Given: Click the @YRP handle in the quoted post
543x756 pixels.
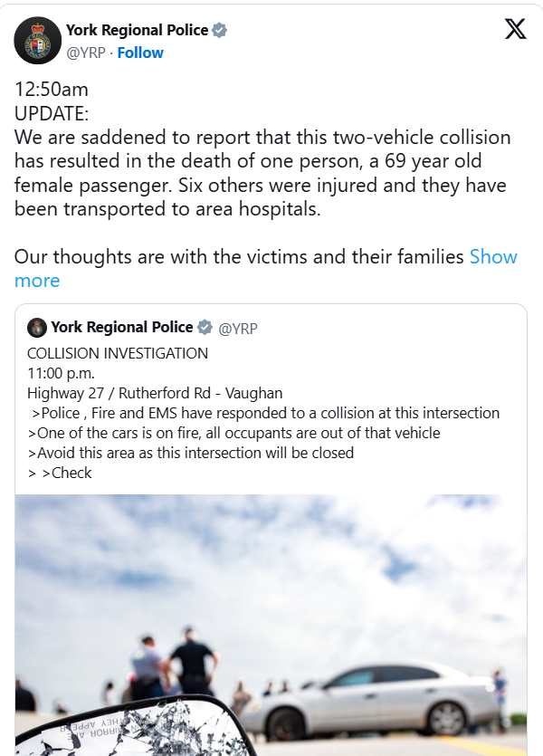Looking at the screenshot, I should click(x=238, y=328).
